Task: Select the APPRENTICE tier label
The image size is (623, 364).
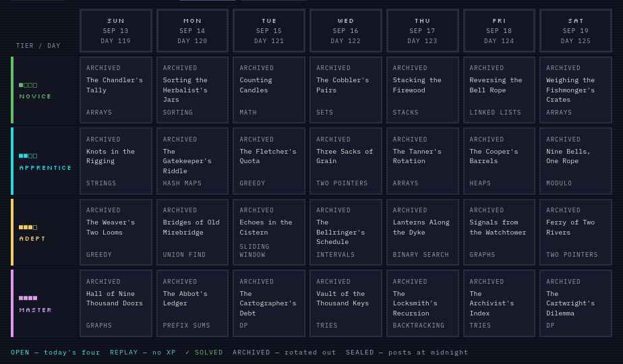Action: pyautogui.click(x=45, y=168)
